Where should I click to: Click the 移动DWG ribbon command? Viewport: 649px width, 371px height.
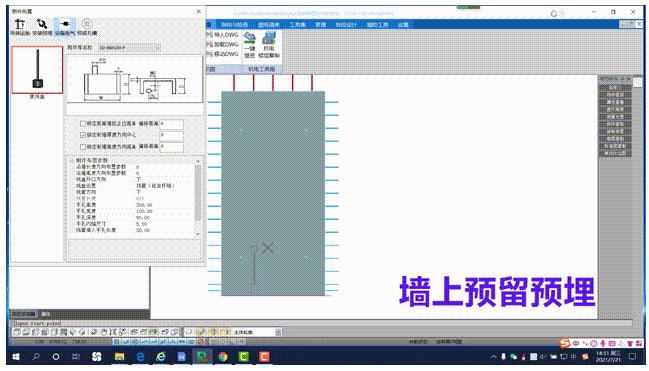coord(222,54)
